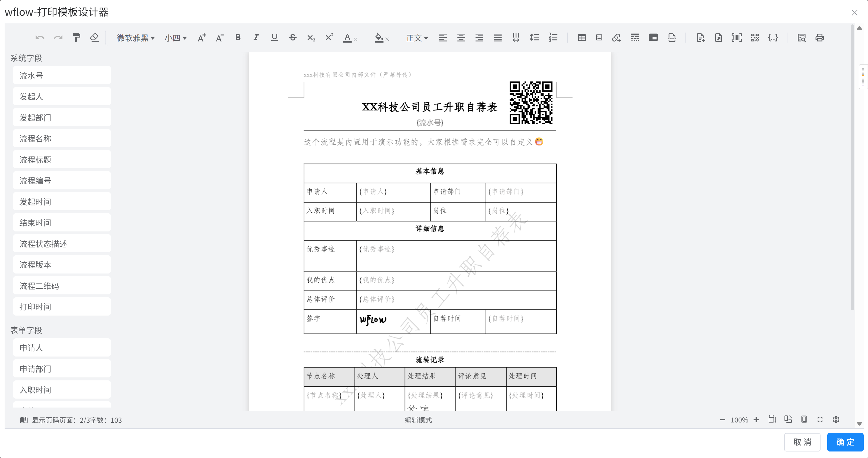Click the 确定 confirm button

[845, 442]
